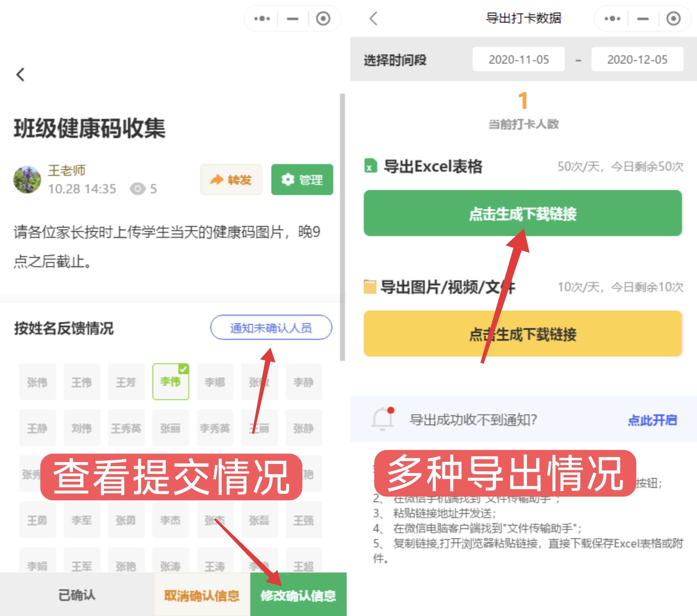Click the view count eye icon
697x616 pixels.
138,189
